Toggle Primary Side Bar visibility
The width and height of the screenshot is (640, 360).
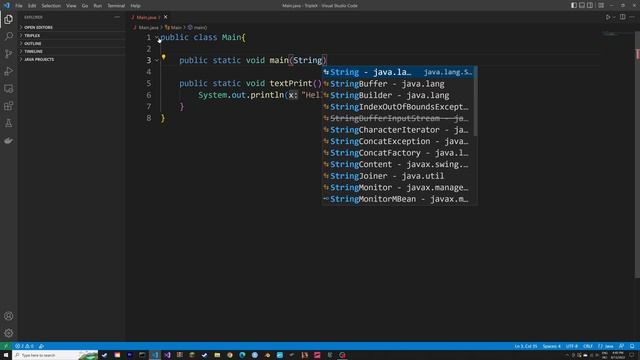(x=574, y=6)
